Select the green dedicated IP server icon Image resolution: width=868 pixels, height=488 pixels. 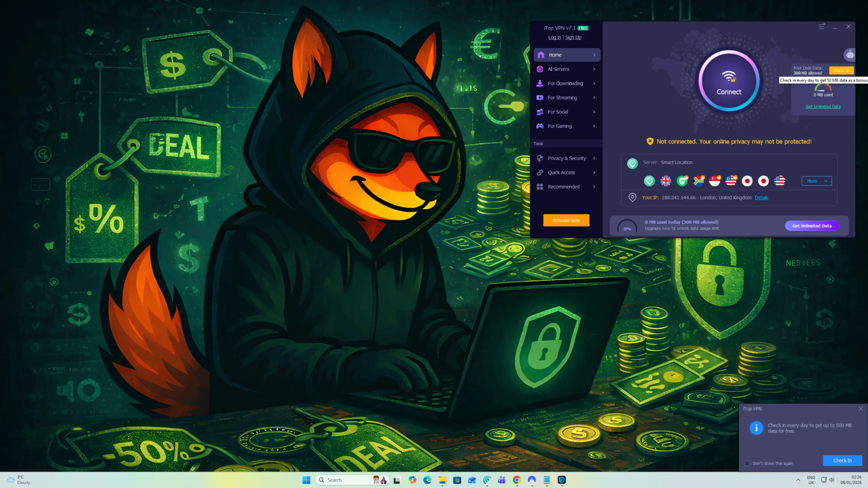pyautogui.click(x=682, y=181)
